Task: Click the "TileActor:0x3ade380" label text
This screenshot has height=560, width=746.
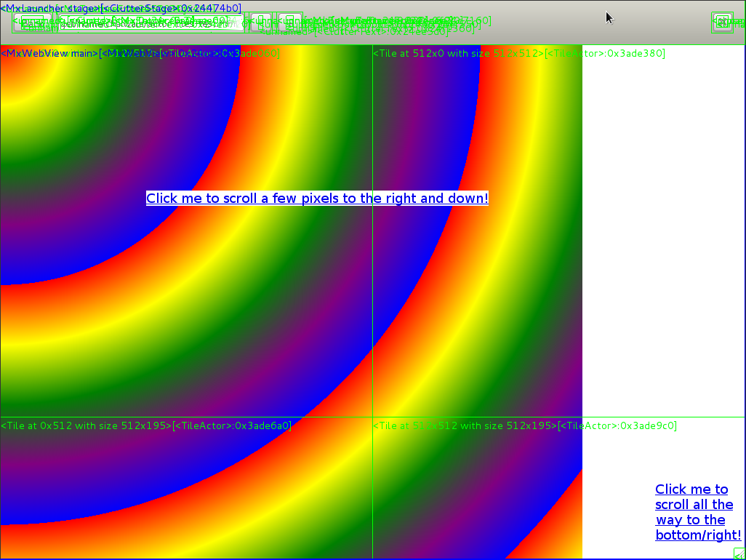Action: click(605, 54)
